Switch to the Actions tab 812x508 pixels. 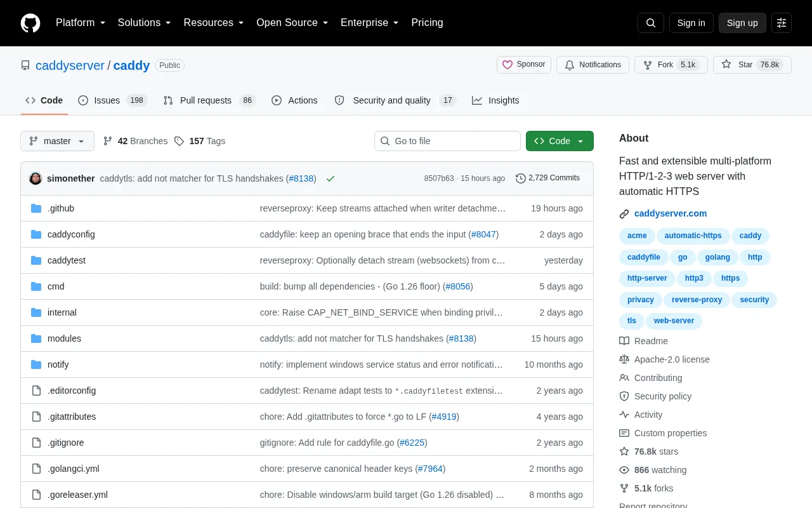pos(294,100)
